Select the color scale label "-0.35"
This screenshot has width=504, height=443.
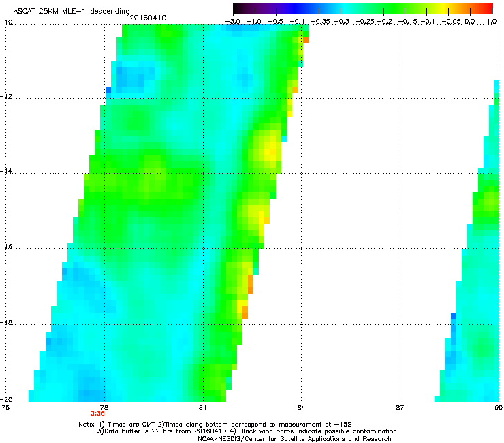pyautogui.click(x=320, y=22)
